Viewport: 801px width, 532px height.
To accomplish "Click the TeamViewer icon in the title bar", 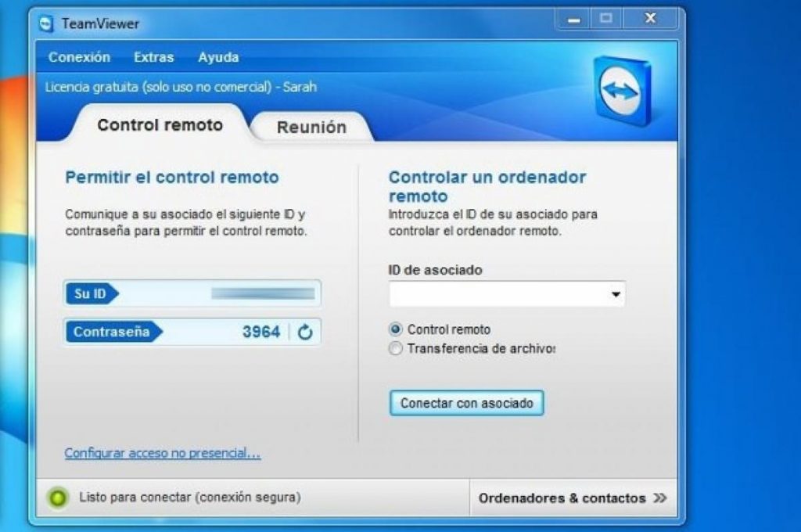I will click(45, 23).
